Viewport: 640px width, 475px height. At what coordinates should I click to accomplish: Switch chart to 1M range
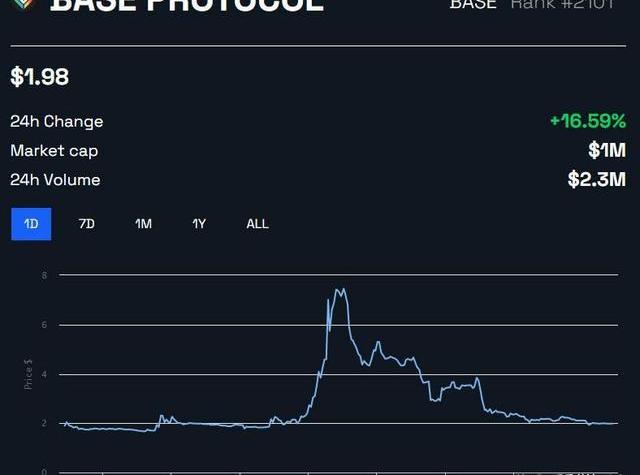(x=143, y=224)
